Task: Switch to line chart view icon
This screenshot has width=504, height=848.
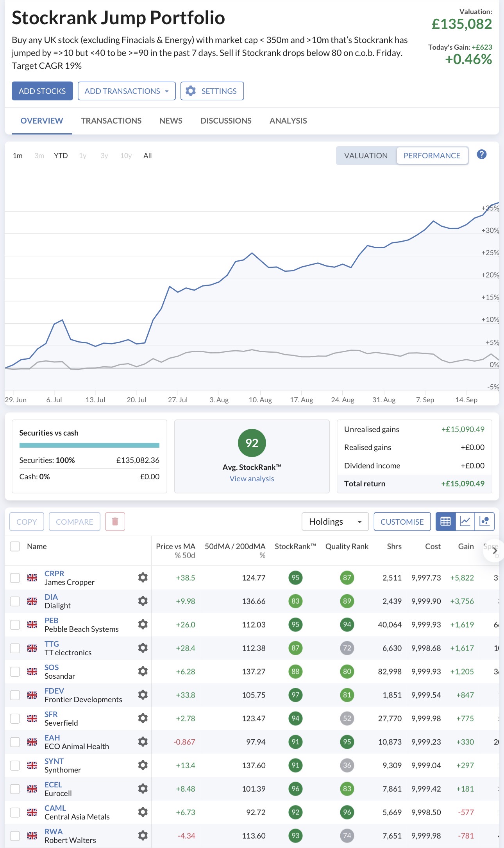Action: pos(465,522)
